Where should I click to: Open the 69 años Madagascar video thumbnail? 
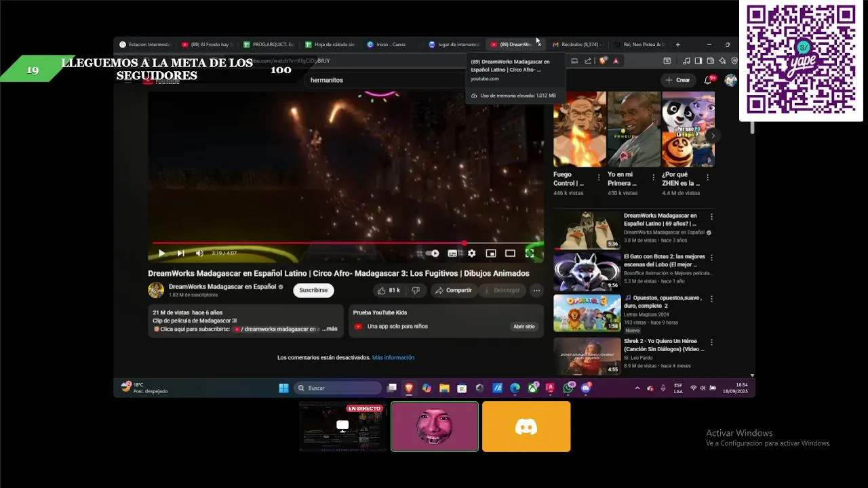coord(587,230)
